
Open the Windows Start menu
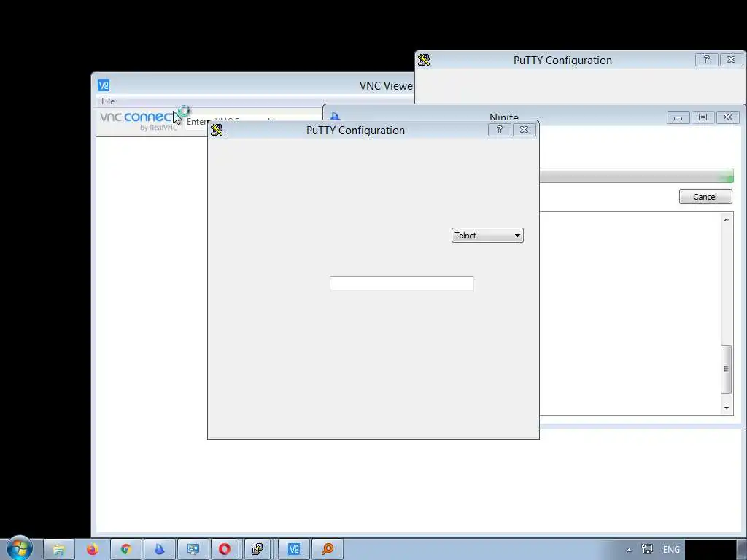(20, 548)
